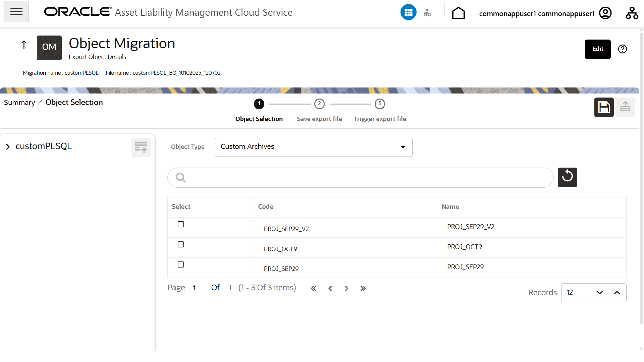Go to Save export file step
644x362 pixels.
click(x=319, y=104)
